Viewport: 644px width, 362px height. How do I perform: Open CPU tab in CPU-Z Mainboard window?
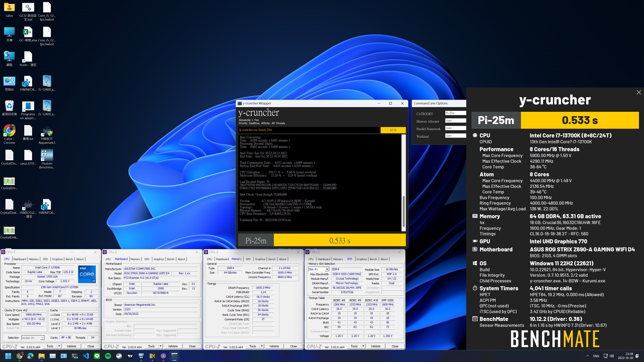click(108, 259)
